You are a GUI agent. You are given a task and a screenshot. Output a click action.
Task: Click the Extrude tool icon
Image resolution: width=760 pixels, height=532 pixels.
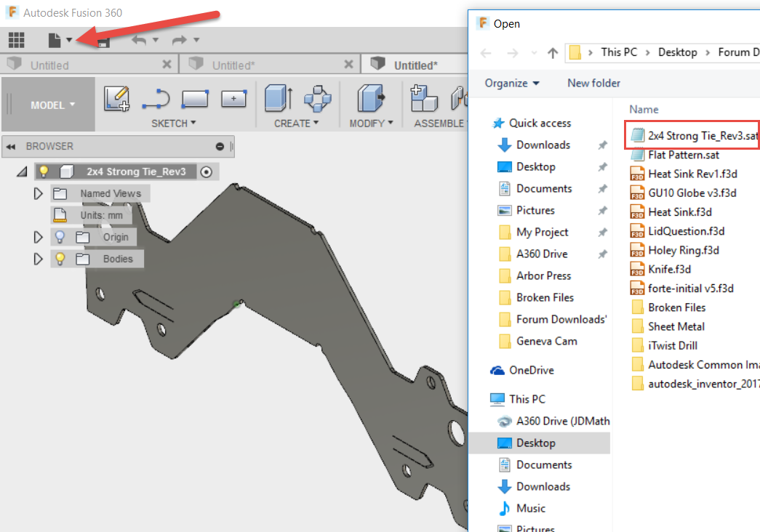[x=279, y=98]
